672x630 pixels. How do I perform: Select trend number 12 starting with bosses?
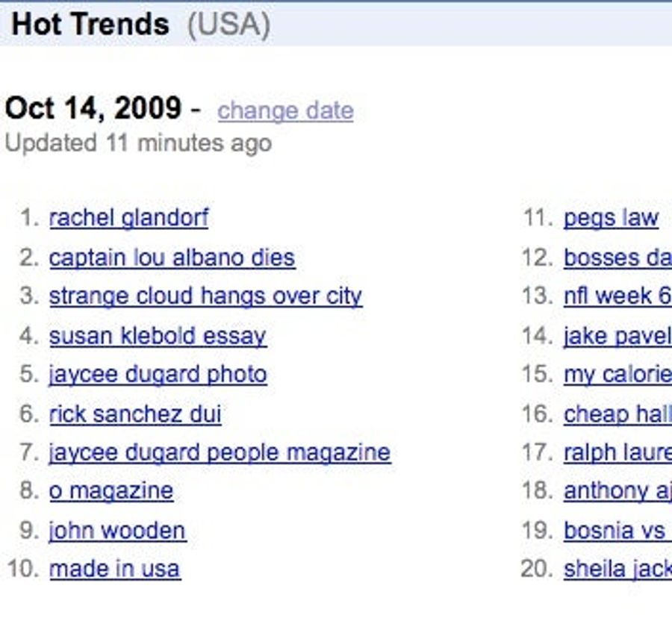click(x=617, y=258)
